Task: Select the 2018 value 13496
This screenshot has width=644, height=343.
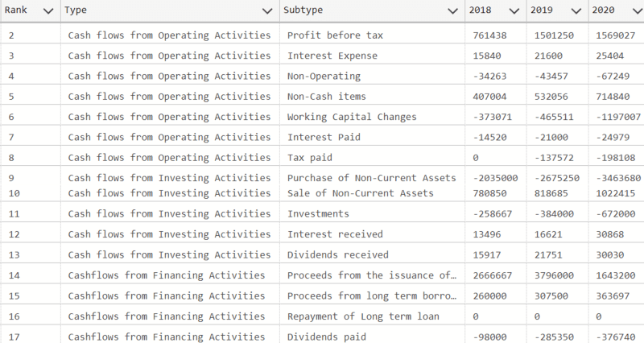Action: [x=487, y=234]
